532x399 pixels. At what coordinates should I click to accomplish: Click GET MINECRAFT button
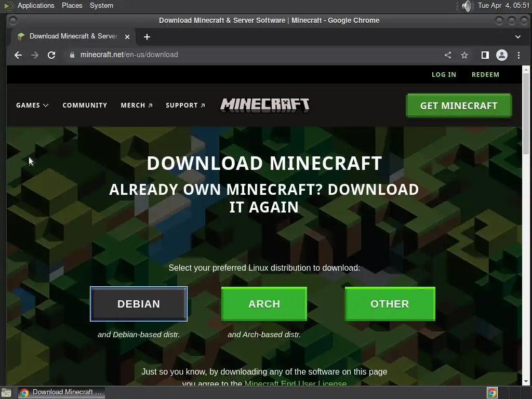pos(459,105)
